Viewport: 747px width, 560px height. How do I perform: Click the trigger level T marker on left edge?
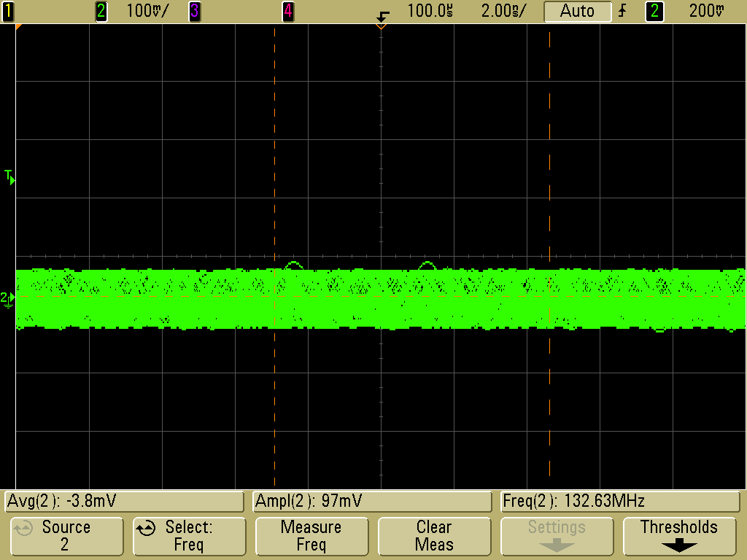[9, 177]
